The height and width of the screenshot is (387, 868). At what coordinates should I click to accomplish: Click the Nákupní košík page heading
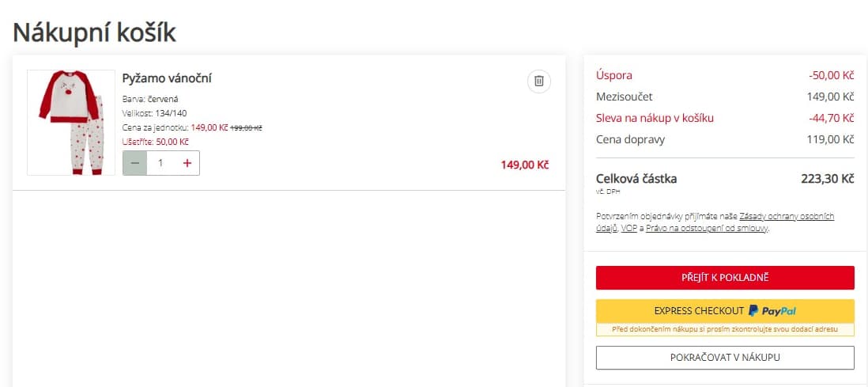(x=94, y=32)
